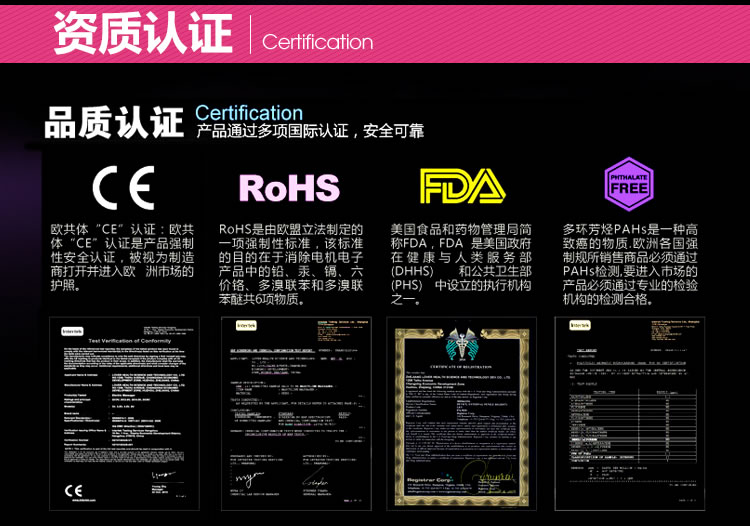
Task: Click the 品质认证 section heading
Action: coord(114,122)
